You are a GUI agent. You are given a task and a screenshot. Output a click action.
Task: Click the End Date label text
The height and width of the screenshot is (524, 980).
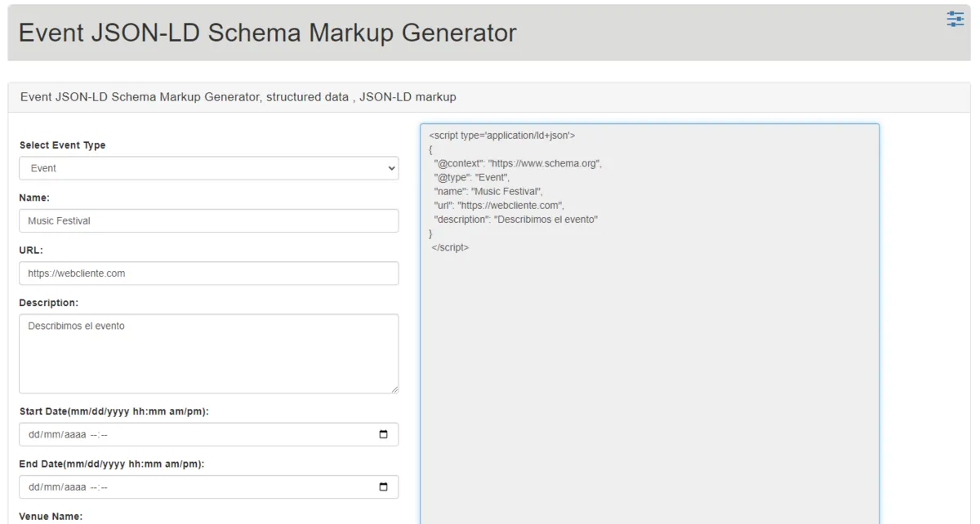pyautogui.click(x=112, y=464)
